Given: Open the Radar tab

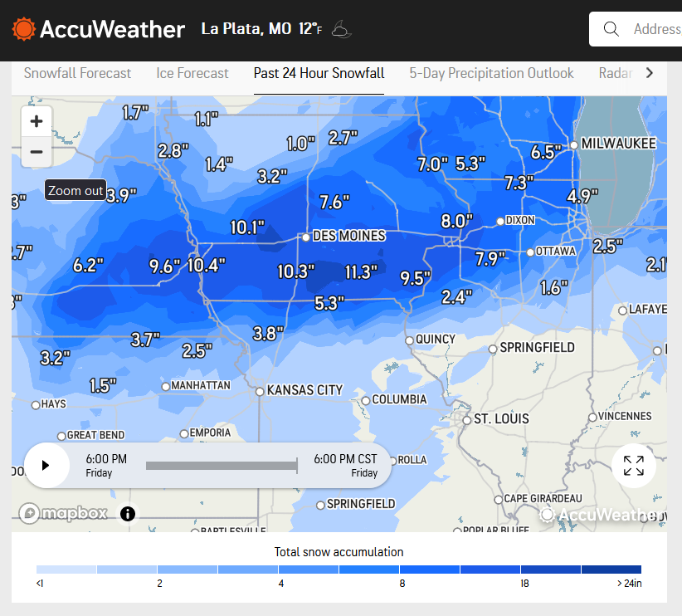Looking at the screenshot, I should (616, 73).
